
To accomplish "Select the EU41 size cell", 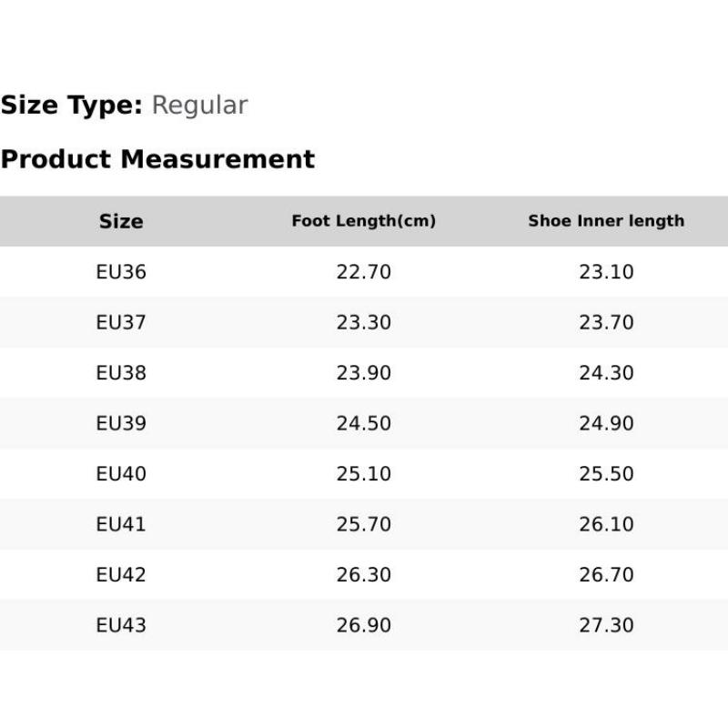I will point(121,524).
